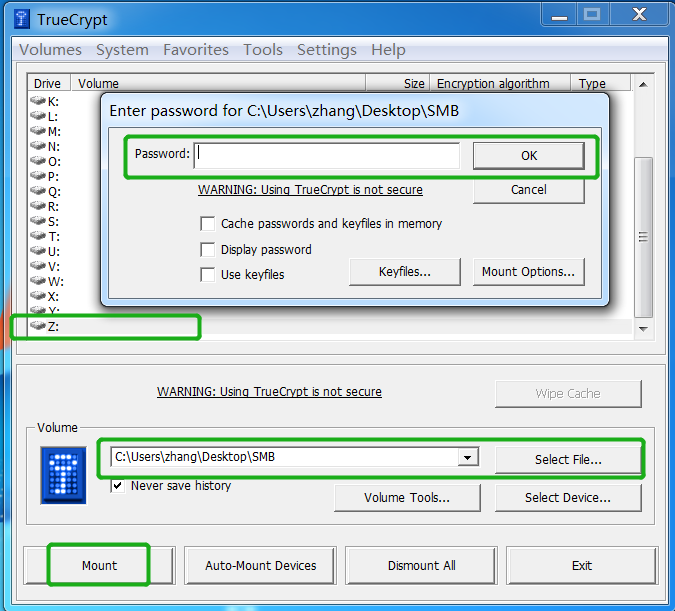Click Select Device... button
This screenshot has height=611, width=675.
(x=568, y=498)
